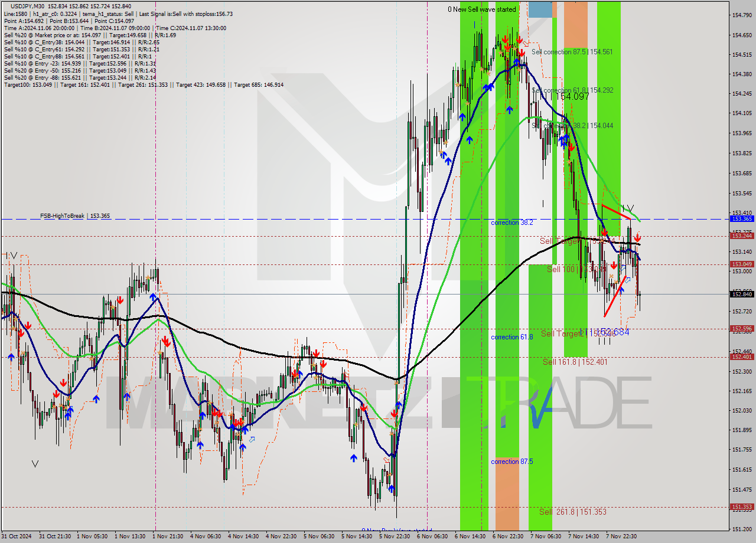Image resolution: width=756 pixels, height=543 pixels.
Task: Click the blue 'correction 38.2' label
Action: (x=511, y=223)
